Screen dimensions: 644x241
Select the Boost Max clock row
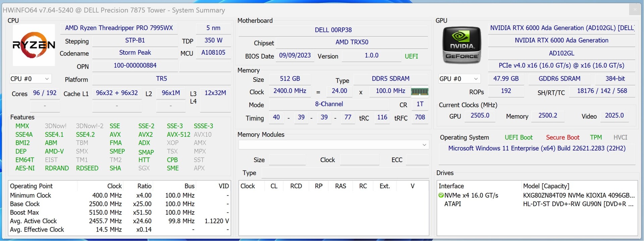[x=119, y=213]
